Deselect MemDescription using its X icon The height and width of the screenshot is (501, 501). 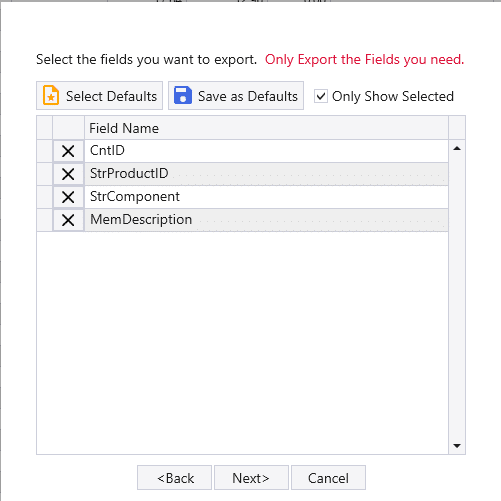(68, 220)
